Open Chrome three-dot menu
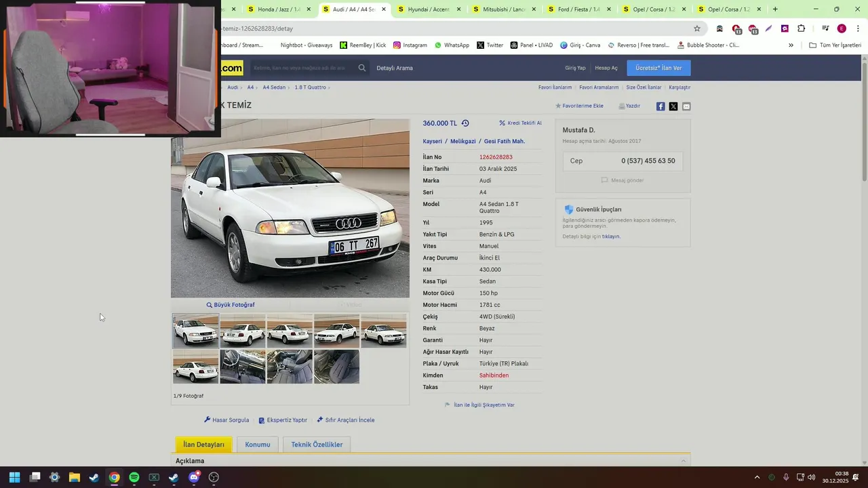 tap(858, 28)
